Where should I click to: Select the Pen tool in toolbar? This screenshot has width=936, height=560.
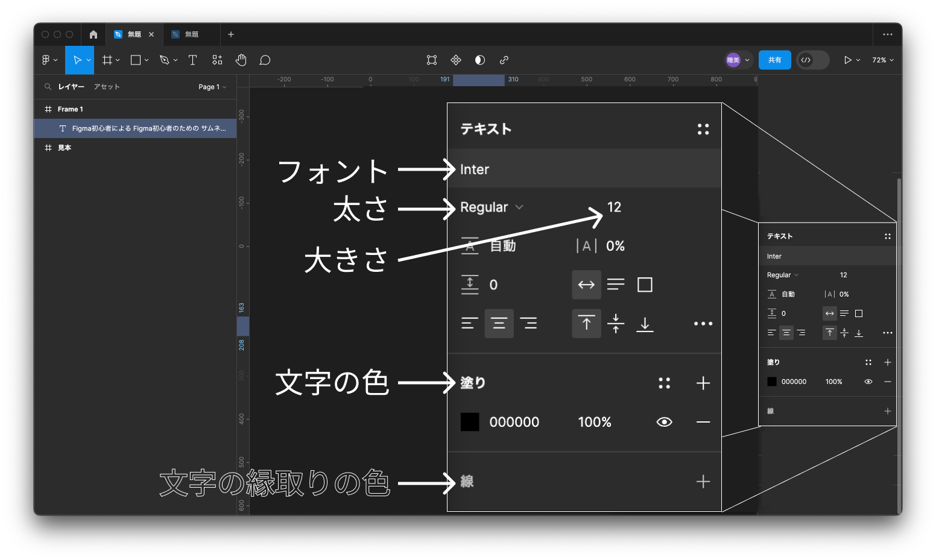click(x=164, y=60)
